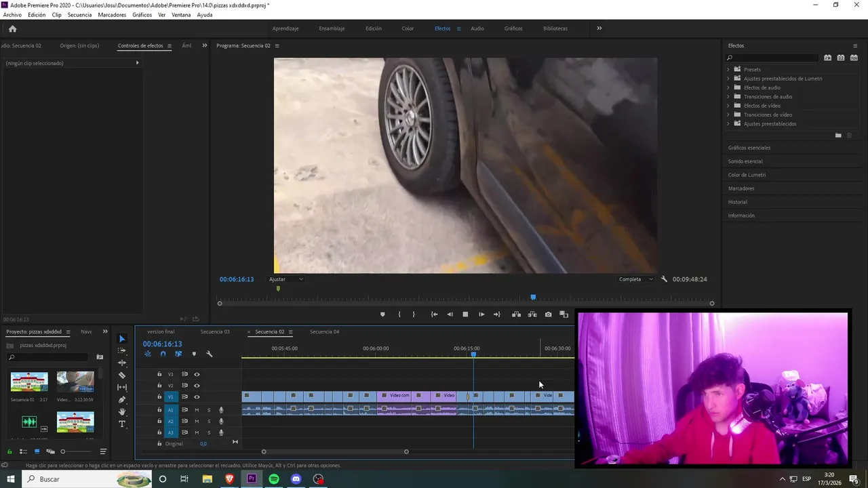Open timeline display settings wrench
This screenshot has height=488, width=868.
click(x=209, y=354)
